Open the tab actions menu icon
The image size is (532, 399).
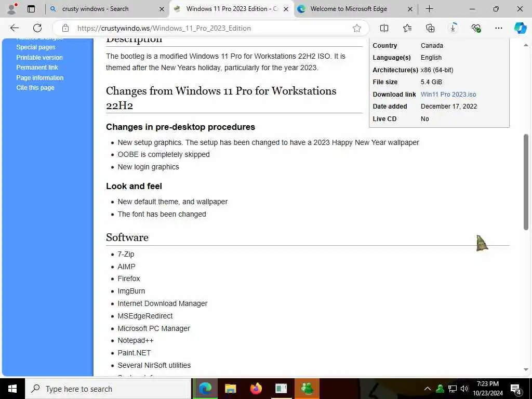(31, 9)
